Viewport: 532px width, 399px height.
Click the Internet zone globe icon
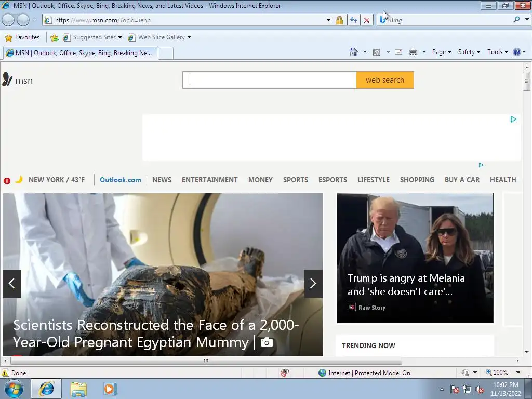322,373
